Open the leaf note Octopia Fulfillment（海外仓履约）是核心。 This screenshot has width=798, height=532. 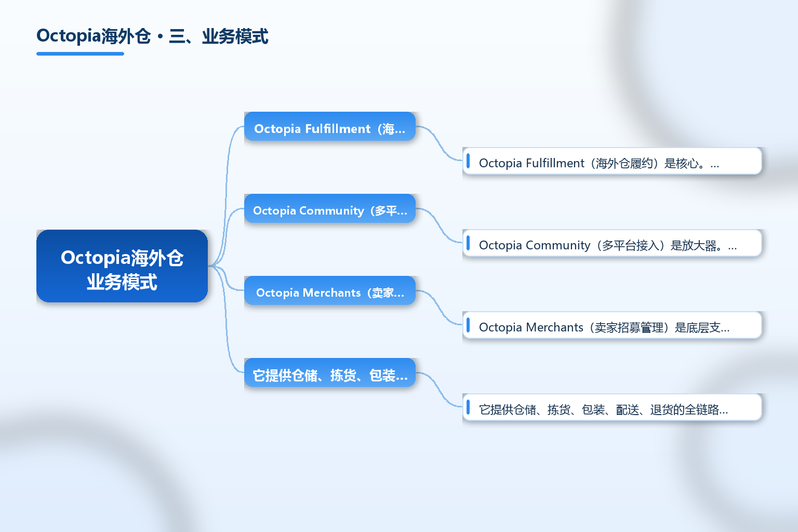coord(612,161)
